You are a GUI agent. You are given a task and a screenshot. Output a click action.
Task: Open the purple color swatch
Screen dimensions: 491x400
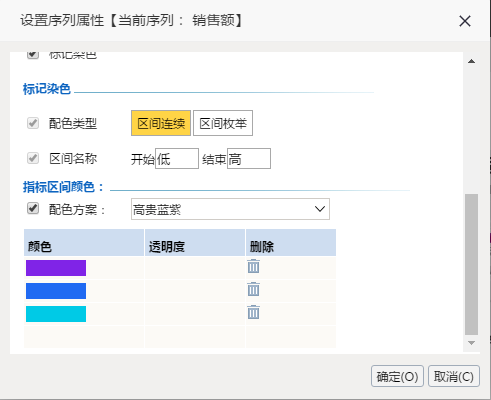point(56,268)
